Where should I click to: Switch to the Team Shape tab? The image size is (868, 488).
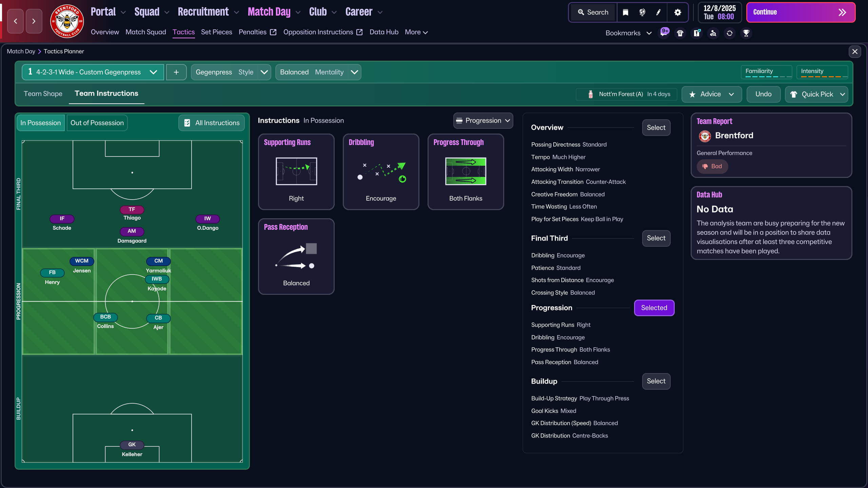[x=43, y=94]
